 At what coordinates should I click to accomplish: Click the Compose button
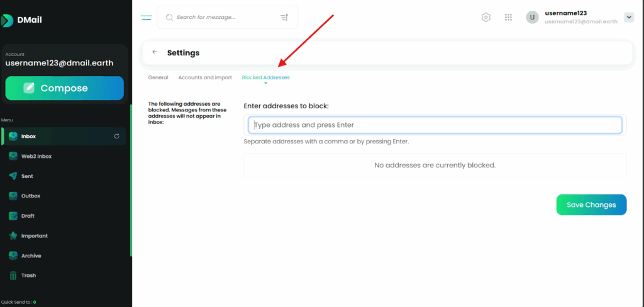point(64,88)
